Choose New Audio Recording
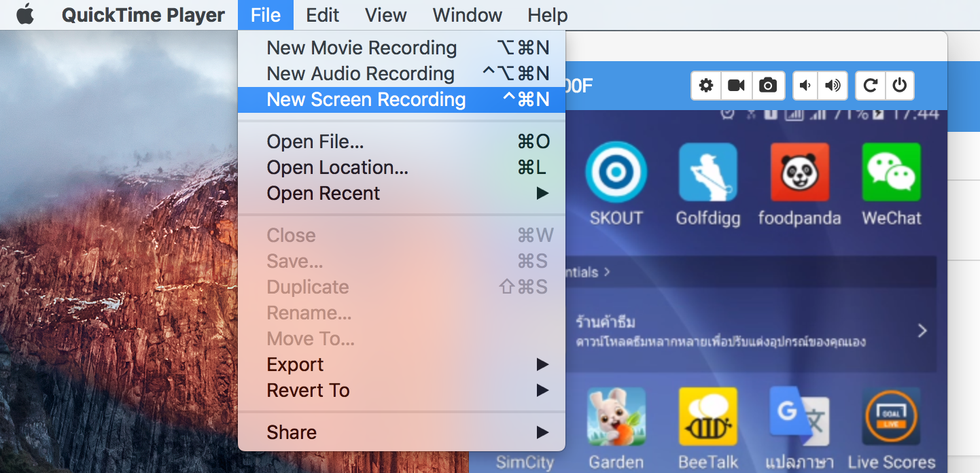 click(x=402, y=73)
